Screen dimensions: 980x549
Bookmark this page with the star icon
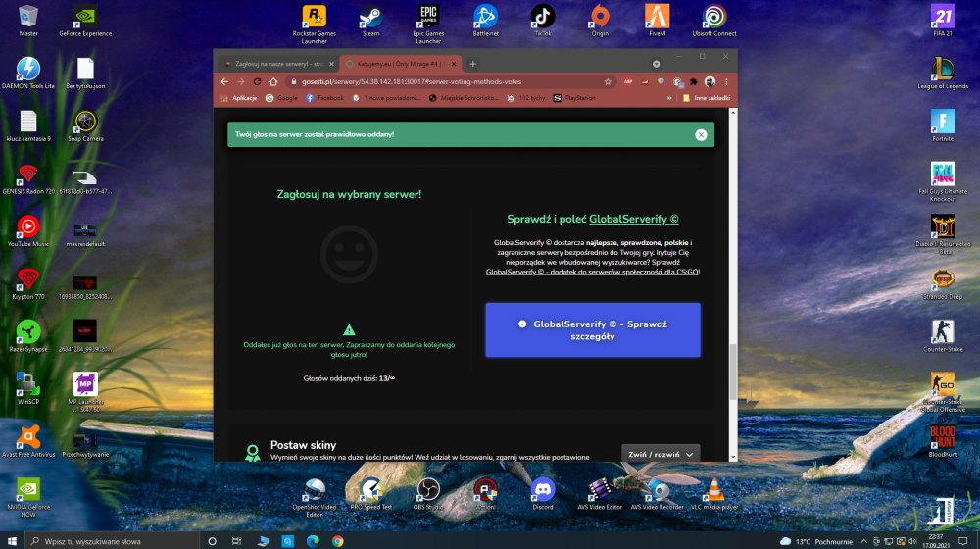point(608,82)
